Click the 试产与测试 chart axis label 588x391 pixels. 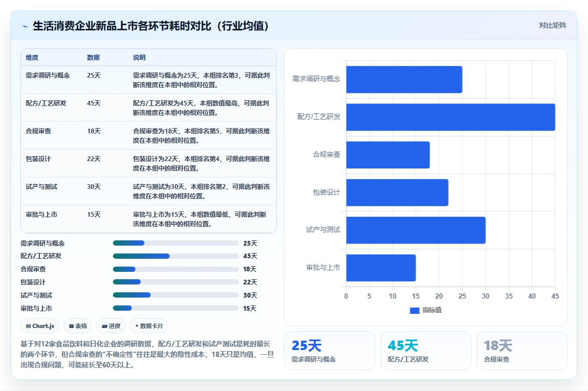[323, 229]
